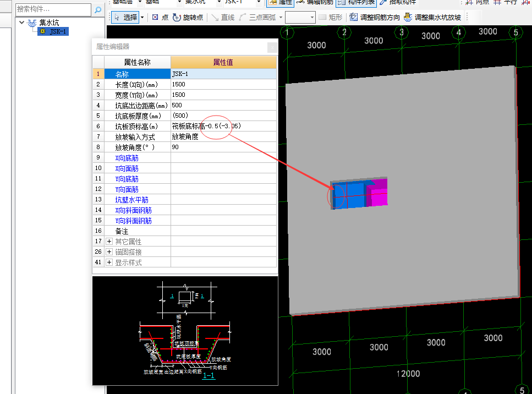The image size is (532, 394).
Task: Open the 基础 category dropdown
Action: click(179, 2)
